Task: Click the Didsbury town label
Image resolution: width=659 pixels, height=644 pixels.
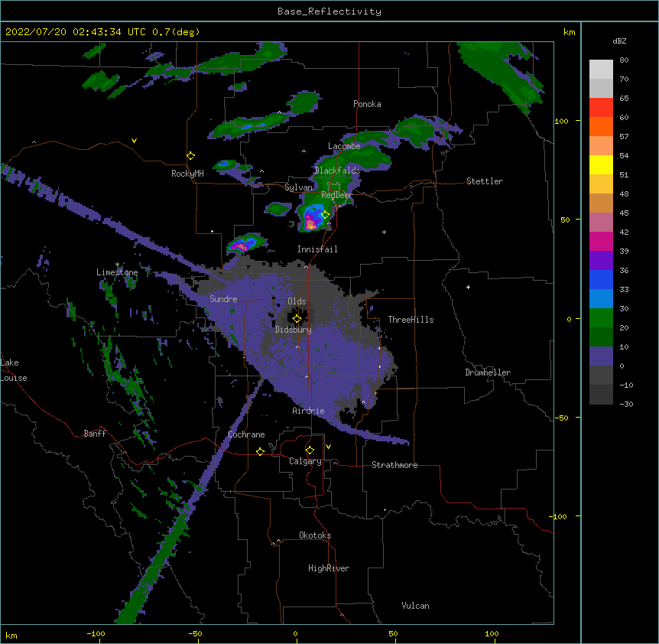Action: click(294, 330)
